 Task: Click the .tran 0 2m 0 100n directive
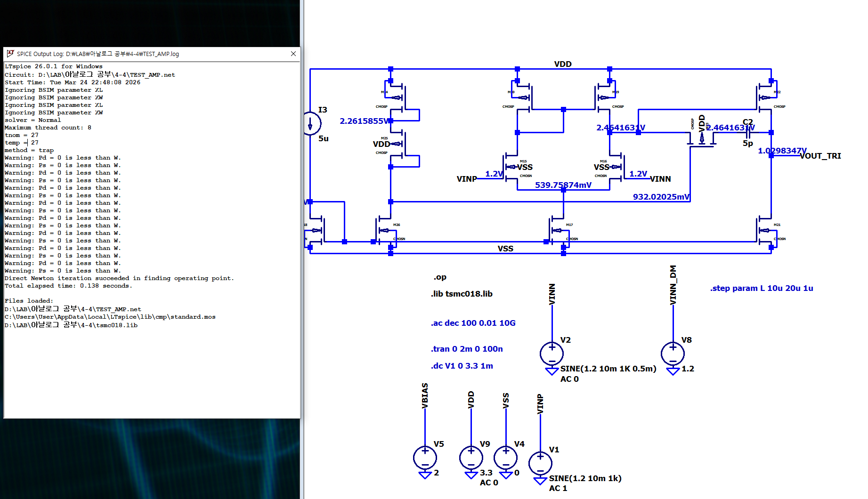tap(467, 349)
